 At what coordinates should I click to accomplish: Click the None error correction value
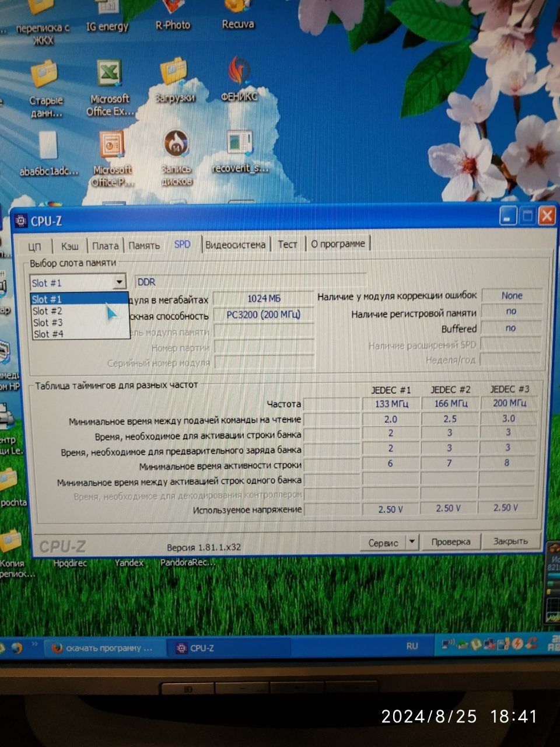(512, 295)
